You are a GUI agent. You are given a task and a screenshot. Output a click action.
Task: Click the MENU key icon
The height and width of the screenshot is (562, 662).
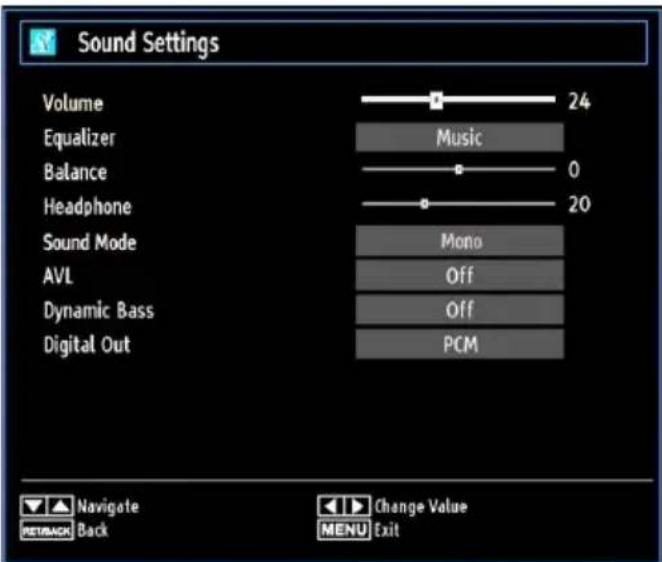tap(344, 530)
